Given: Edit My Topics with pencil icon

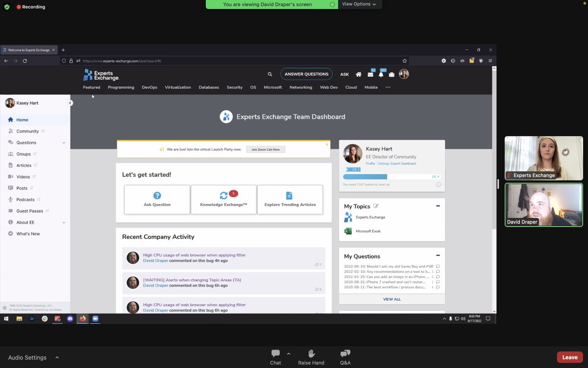Looking at the screenshot, I should point(376,206).
